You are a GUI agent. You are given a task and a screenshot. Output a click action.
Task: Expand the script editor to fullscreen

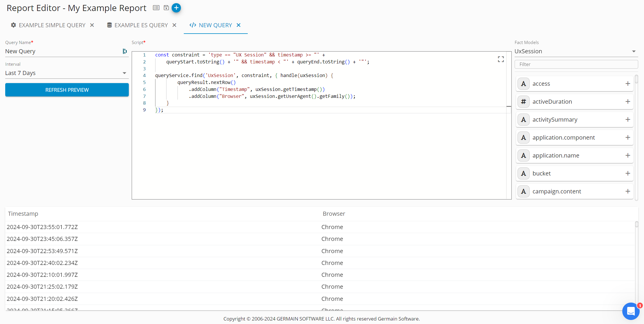tap(501, 59)
